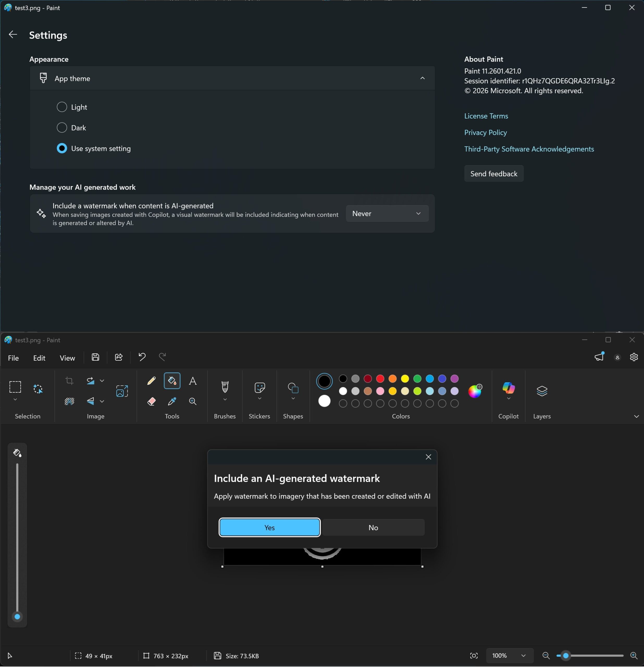Screen dimensions: 644x667
Task: Click the Undo arrow icon
Action: (142, 357)
